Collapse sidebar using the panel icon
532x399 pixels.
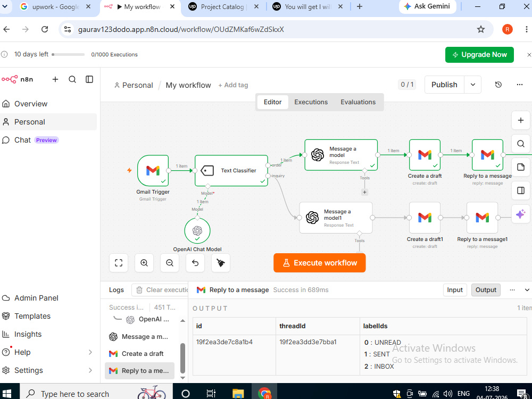[x=89, y=79]
